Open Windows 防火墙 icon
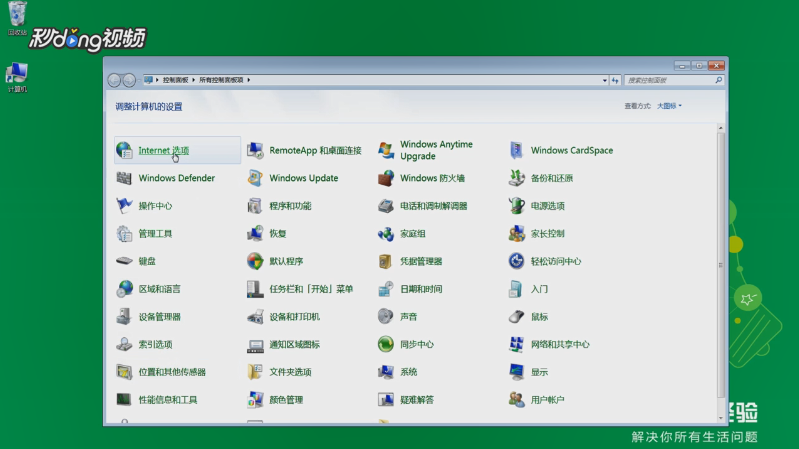The height and width of the screenshot is (449, 799). [386, 178]
